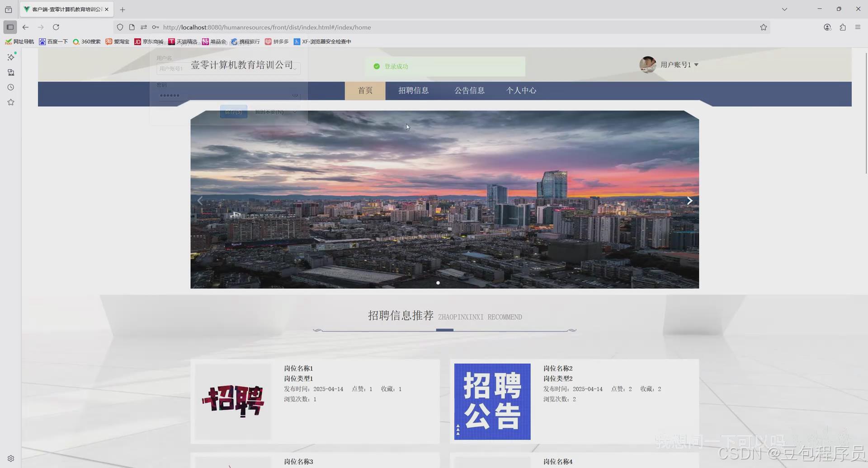Select the 首页 navigation tab
The width and height of the screenshot is (868, 468).
pyautogui.click(x=365, y=90)
